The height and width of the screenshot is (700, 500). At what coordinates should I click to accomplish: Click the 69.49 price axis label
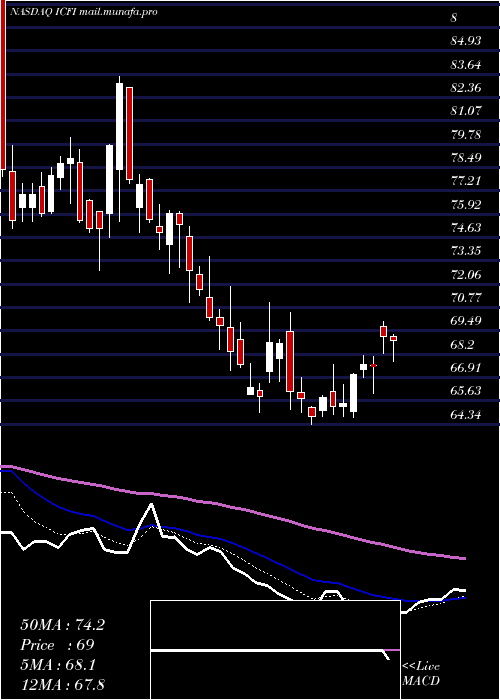point(466,321)
